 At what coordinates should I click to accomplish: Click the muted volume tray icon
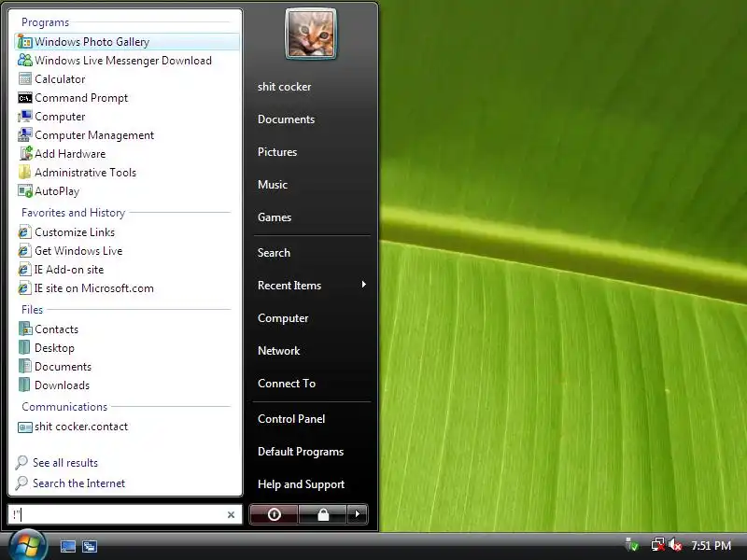click(674, 544)
